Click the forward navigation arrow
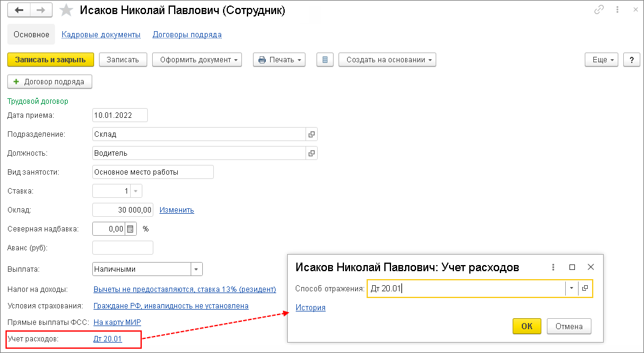The width and height of the screenshot is (644, 353). tap(41, 10)
